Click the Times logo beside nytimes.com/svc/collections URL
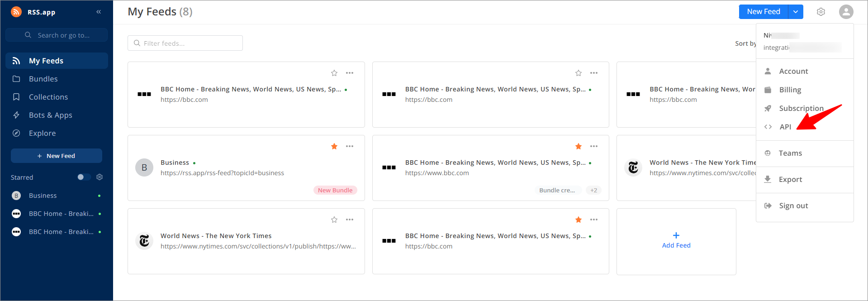The width and height of the screenshot is (868, 301). (x=144, y=241)
